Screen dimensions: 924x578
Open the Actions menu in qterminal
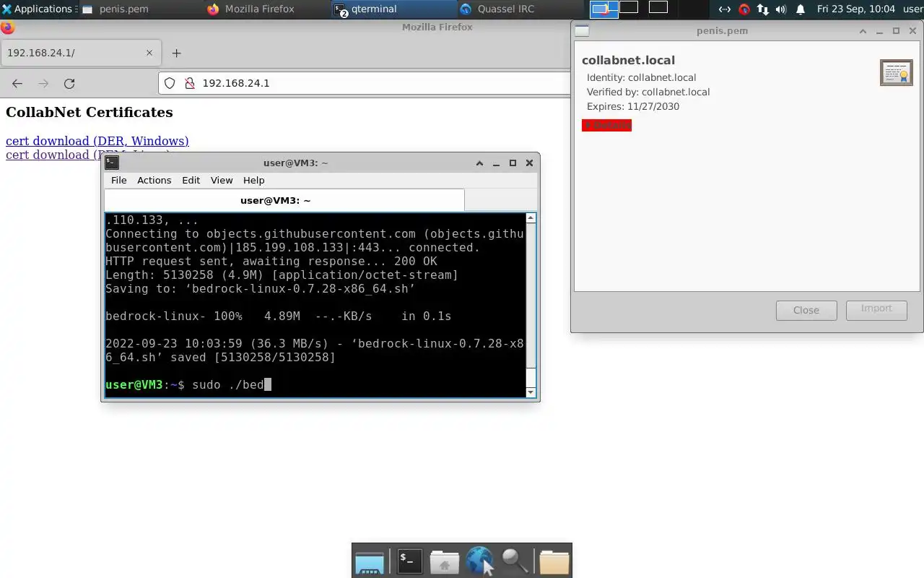(154, 180)
